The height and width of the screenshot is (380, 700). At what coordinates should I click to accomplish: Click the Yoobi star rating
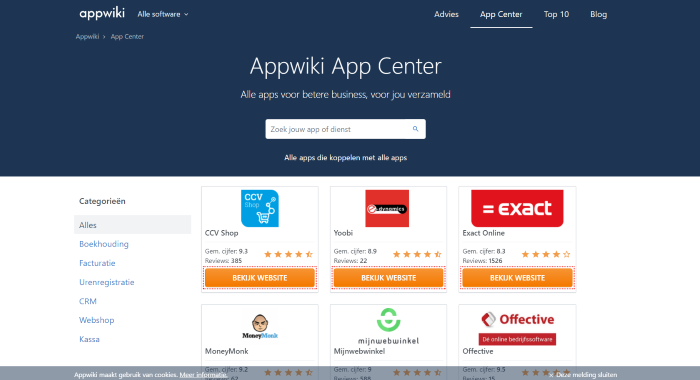click(x=417, y=255)
